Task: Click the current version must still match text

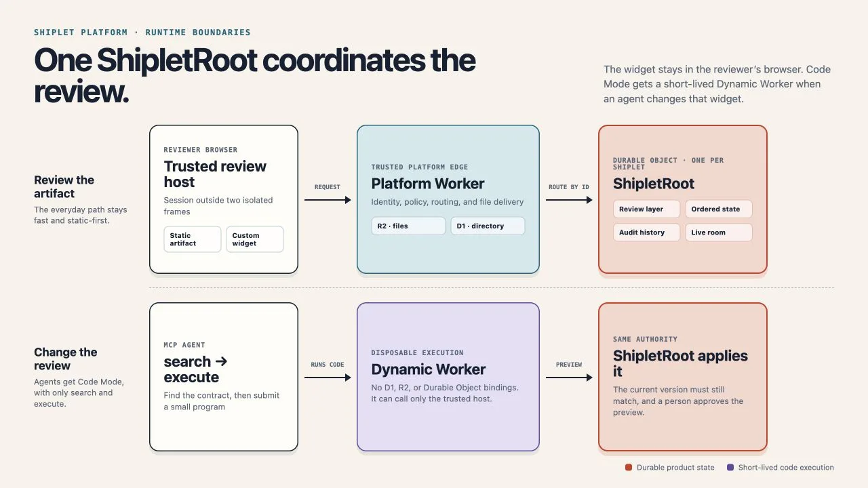Action: click(678, 401)
